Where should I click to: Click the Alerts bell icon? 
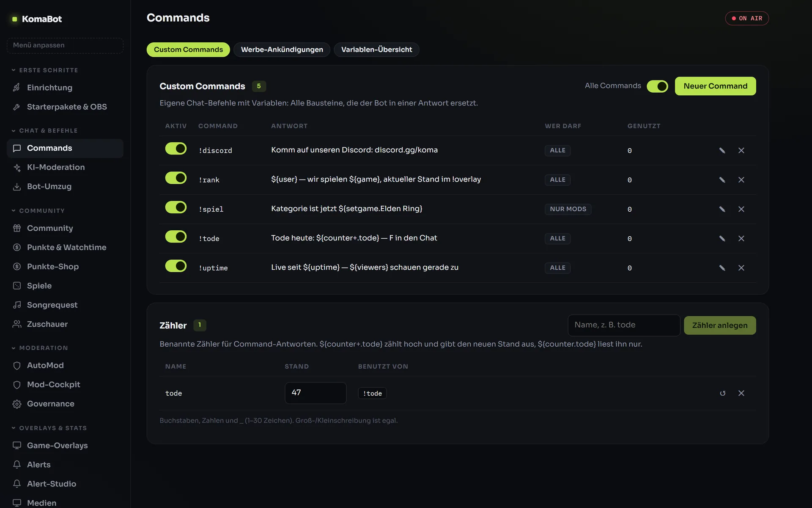point(16,465)
